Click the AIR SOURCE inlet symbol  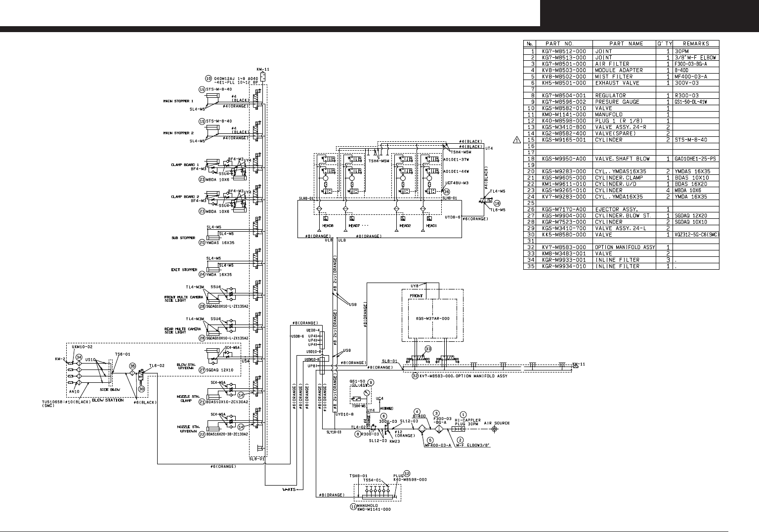tap(495, 430)
